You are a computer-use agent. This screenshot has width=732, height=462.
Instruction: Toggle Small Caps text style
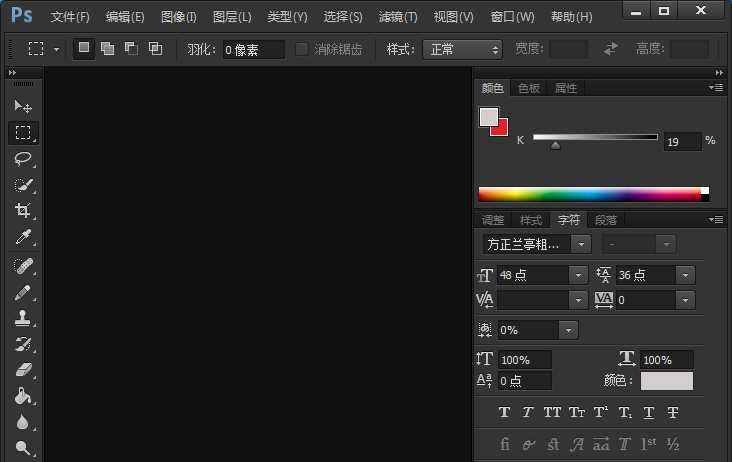[x=577, y=412]
